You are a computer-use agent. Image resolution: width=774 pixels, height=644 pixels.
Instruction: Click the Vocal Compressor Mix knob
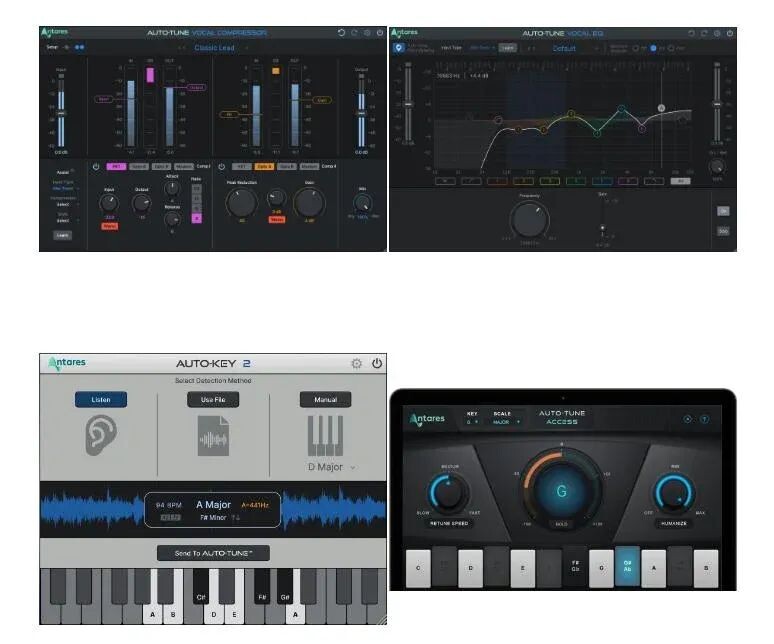363,203
